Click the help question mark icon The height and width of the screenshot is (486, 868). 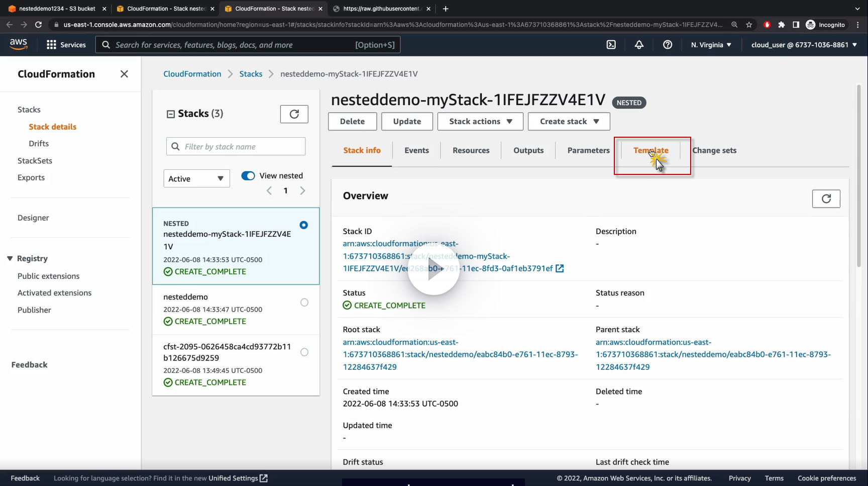tap(668, 45)
